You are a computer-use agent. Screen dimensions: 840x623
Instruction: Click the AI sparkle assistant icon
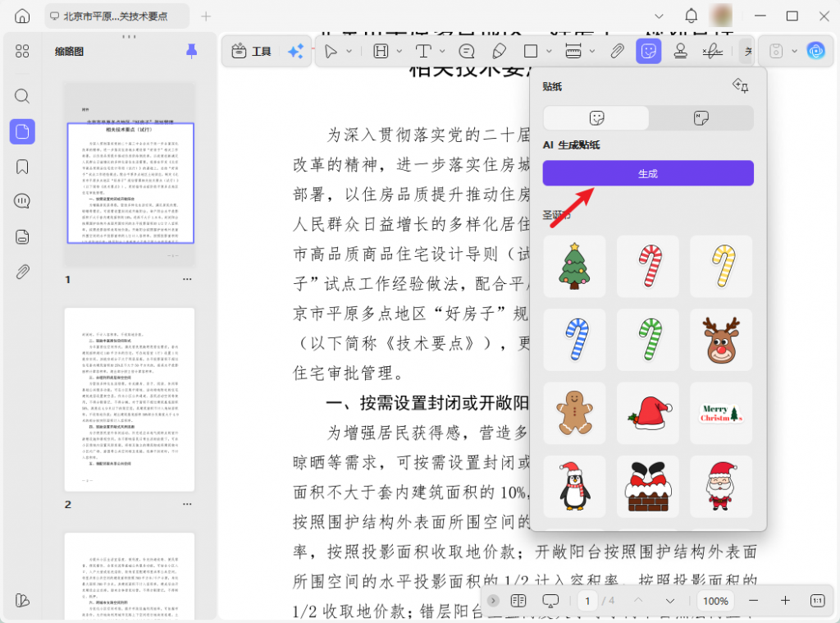[x=297, y=51]
